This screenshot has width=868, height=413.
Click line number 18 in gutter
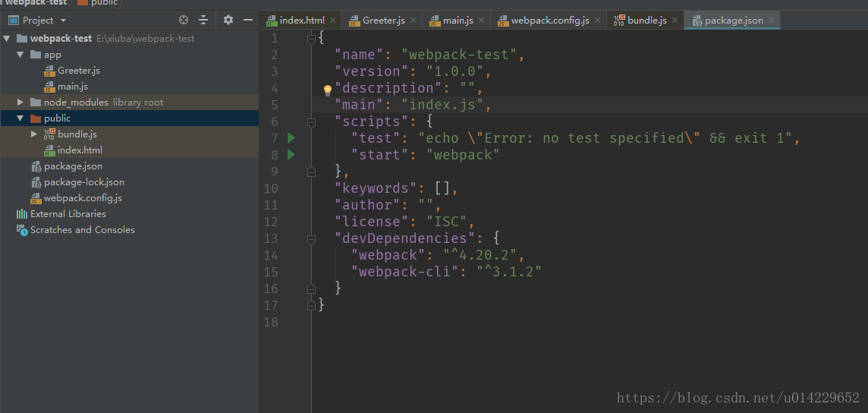click(x=272, y=322)
